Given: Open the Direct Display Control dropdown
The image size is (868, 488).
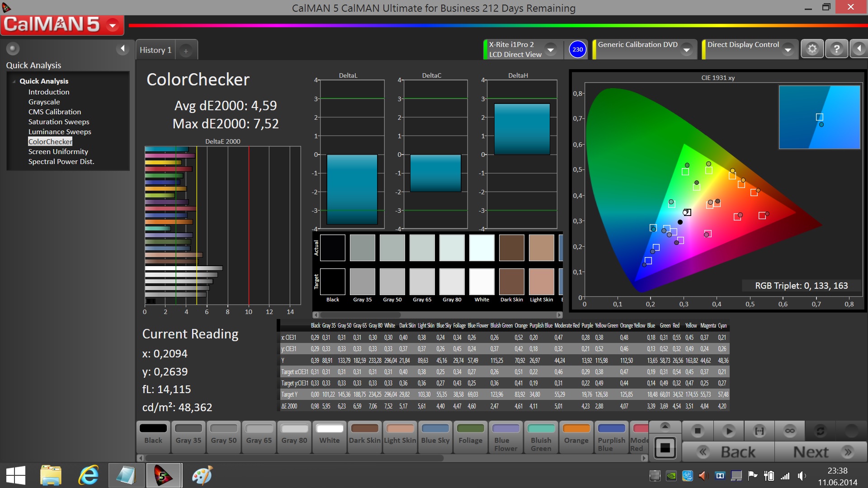Looking at the screenshot, I should click(x=788, y=49).
